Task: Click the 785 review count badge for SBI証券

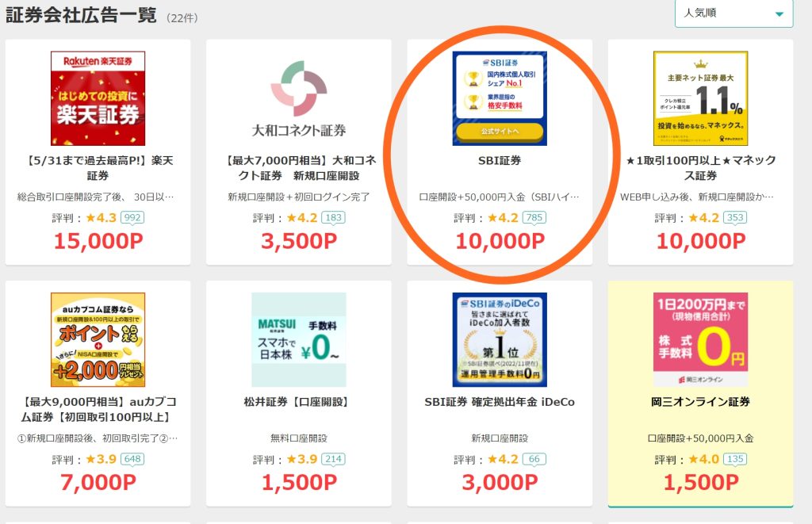Action: [x=534, y=217]
